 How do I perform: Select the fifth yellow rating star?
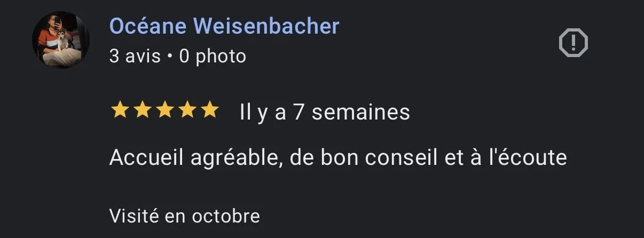tap(209, 111)
